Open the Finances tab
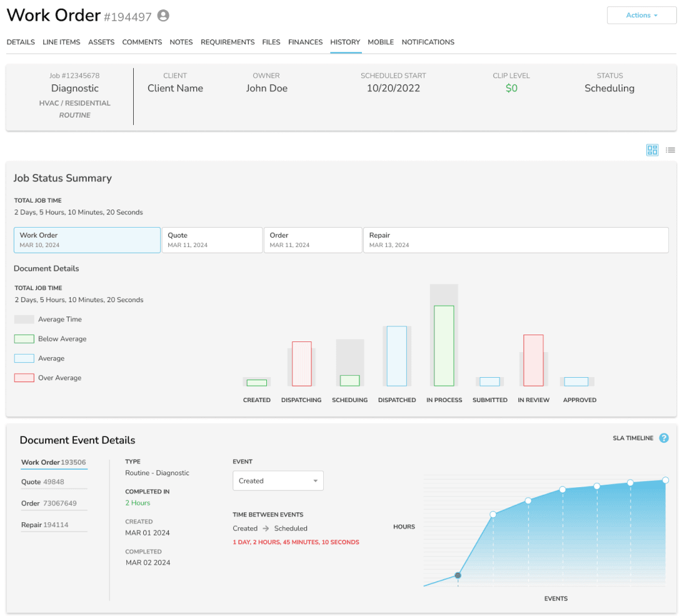This screenshot has height=616, width=682. [305, 42]
